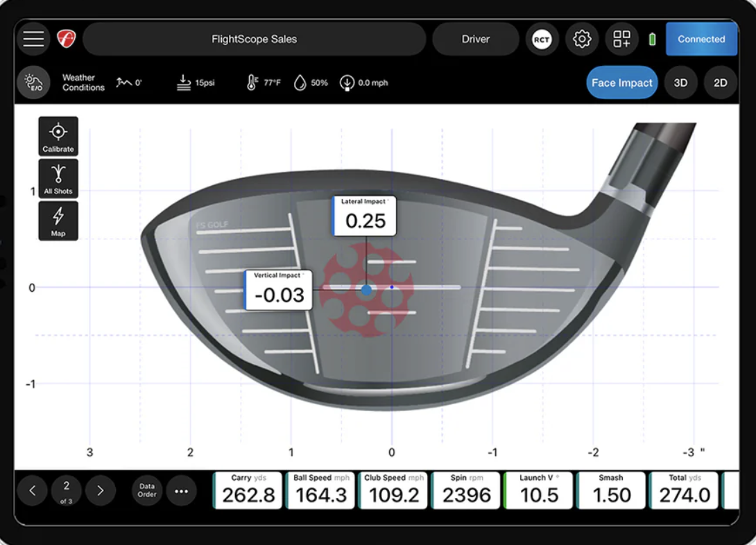This screenshot has width=756, height=545.
Task: Go to previous shot arrow
Action: [33, 491]
